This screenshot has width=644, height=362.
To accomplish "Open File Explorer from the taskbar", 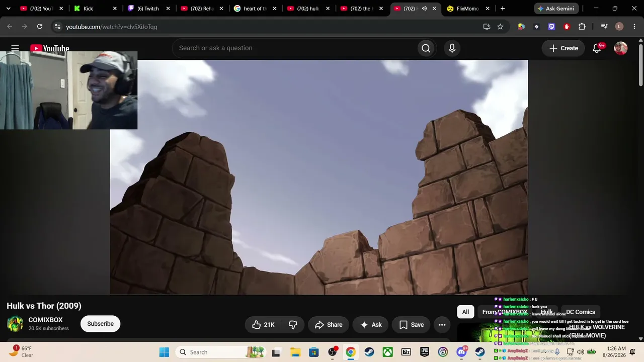I will 295,352.
